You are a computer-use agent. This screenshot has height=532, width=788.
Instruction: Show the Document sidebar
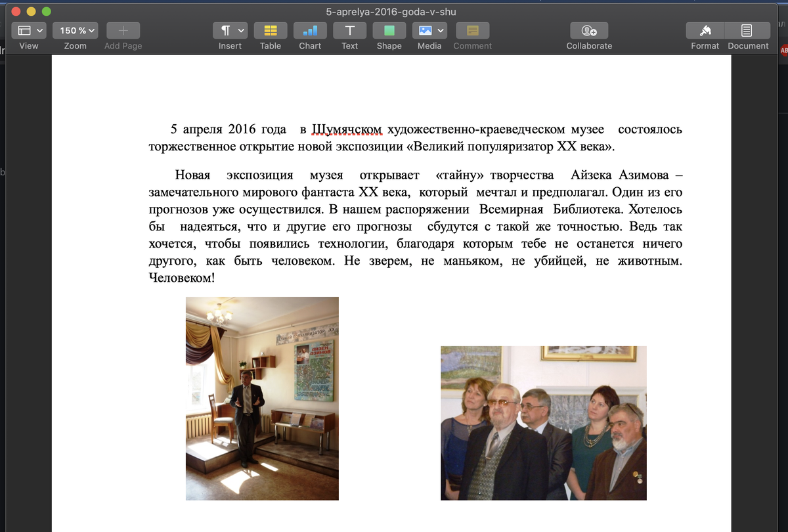(747, 30)
